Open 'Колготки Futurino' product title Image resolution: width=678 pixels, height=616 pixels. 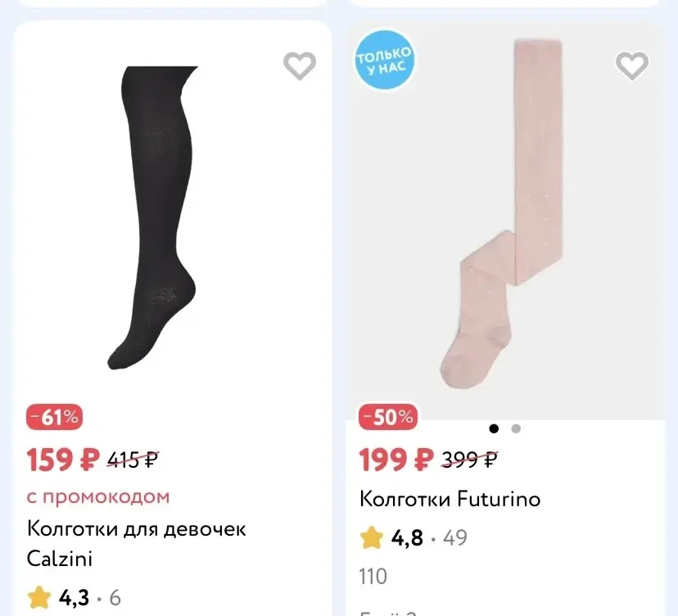click(x=450, y=499)
